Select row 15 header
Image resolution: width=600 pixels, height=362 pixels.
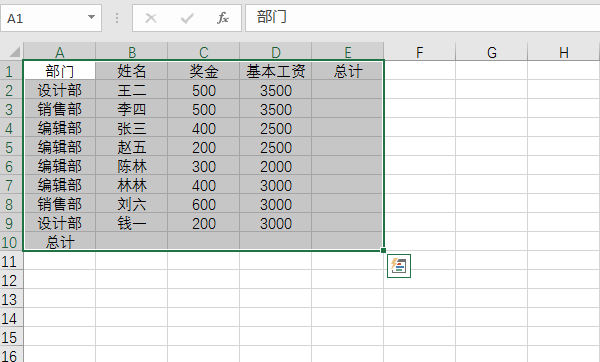[11, 337]
